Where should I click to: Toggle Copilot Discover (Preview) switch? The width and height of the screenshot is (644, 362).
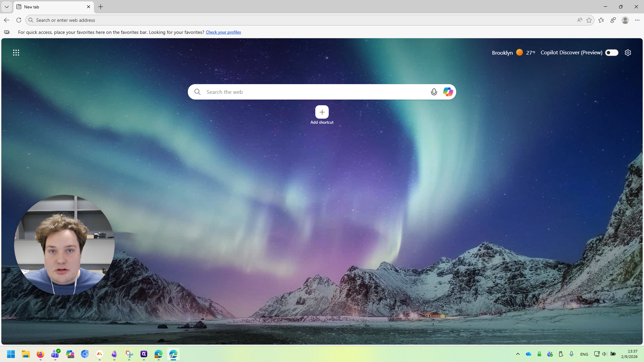tap(612, 53)
